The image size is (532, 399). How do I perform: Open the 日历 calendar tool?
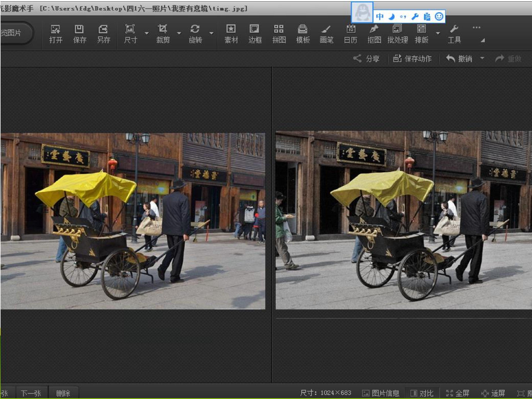350,34
